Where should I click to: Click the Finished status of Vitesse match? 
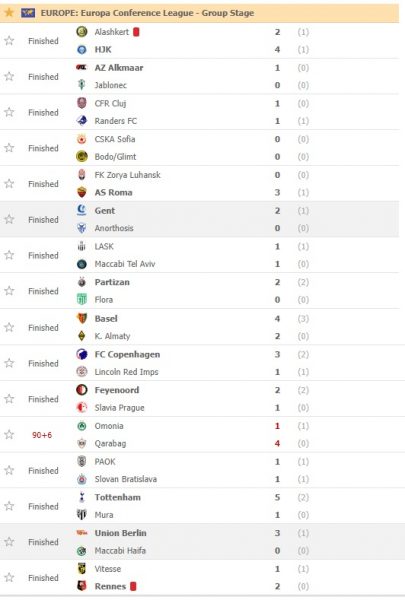pyautogui.click(x=43, y=578)
